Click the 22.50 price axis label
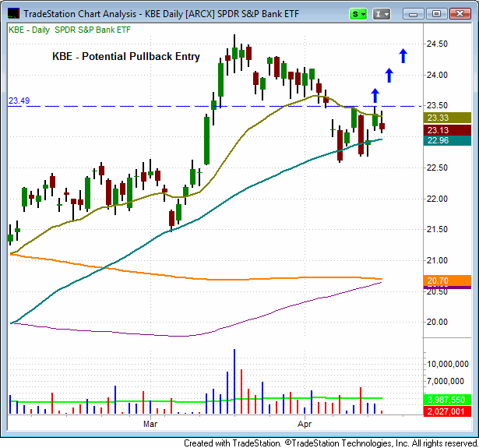Viewport: 479px width, 448px height. 437,168
